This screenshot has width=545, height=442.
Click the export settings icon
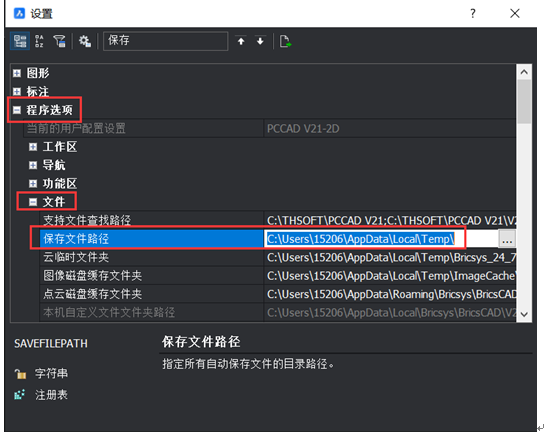point(285,41)
